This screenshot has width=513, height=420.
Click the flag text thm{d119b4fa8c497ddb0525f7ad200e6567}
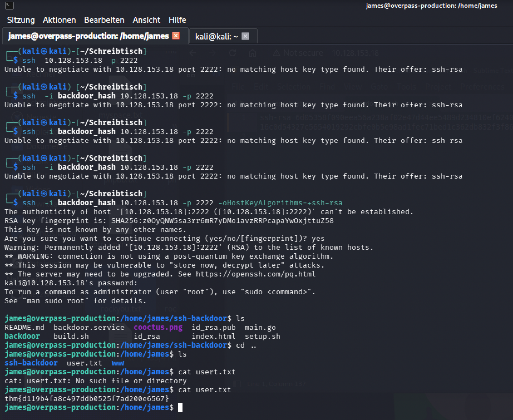point(87,399)
